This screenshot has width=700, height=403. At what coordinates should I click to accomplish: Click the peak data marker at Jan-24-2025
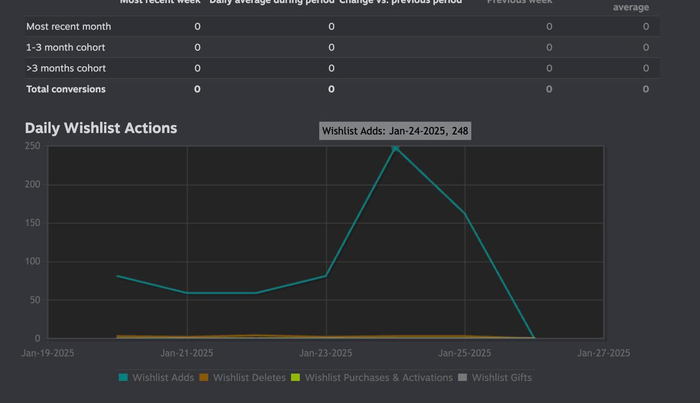[396, 148]
